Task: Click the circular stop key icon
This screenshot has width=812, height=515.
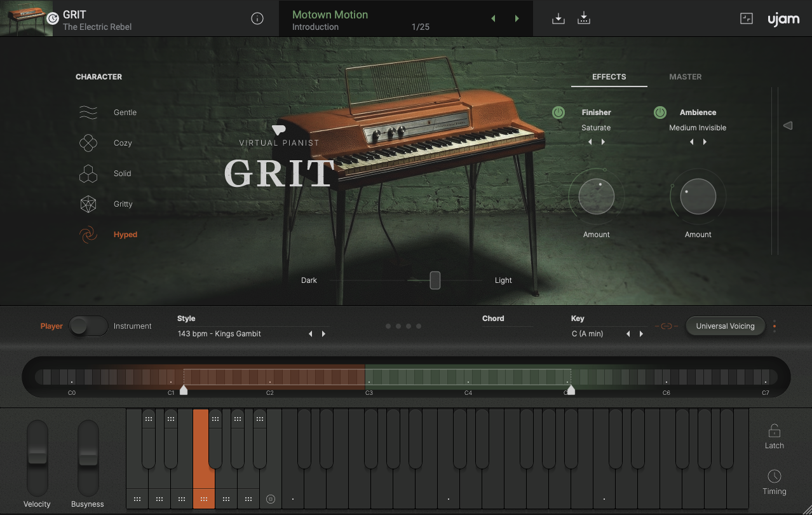Action: pyautogui.click(x=271, y=499)
